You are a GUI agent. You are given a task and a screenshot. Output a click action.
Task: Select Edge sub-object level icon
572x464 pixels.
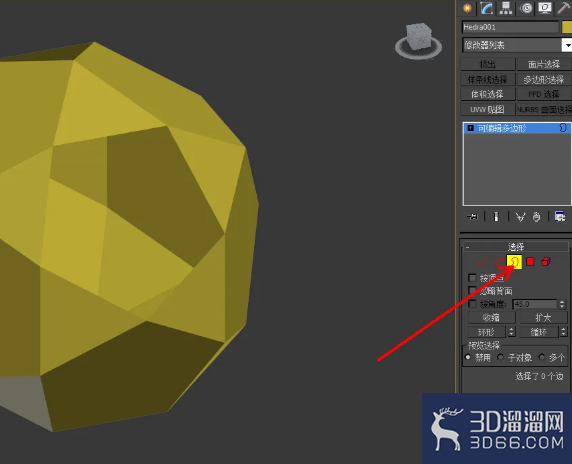point(498,262)
